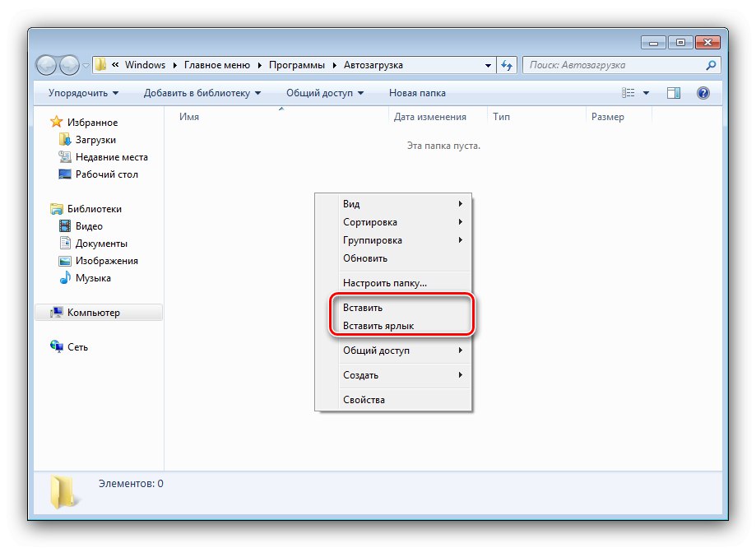Click the Загрузки folder icon

pyautogui.click(x=65, y=139)
